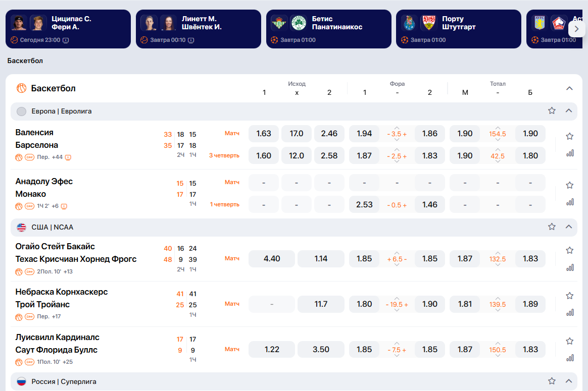Image resolution: width=588 pixels, height=391 pixels.
Task: Select the Цициpас С. vs Фери А. card
Action: click(68, 29)
